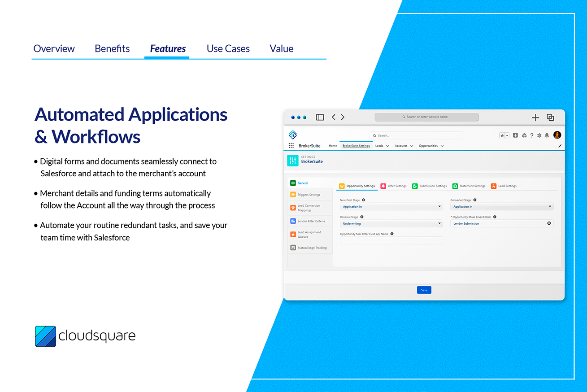Open Status/Stage Tracking settings
This screenshot has height=392, width=587.
tap(310, 247)
